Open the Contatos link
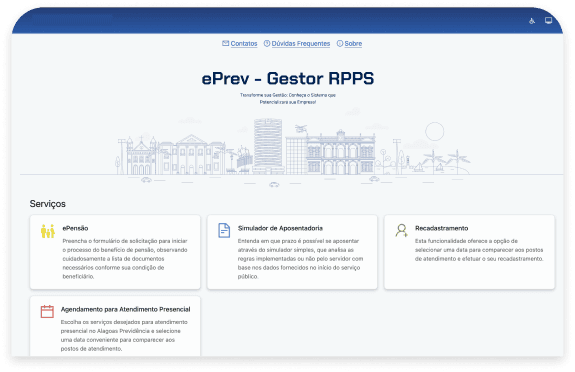 [x=244, y=44]
